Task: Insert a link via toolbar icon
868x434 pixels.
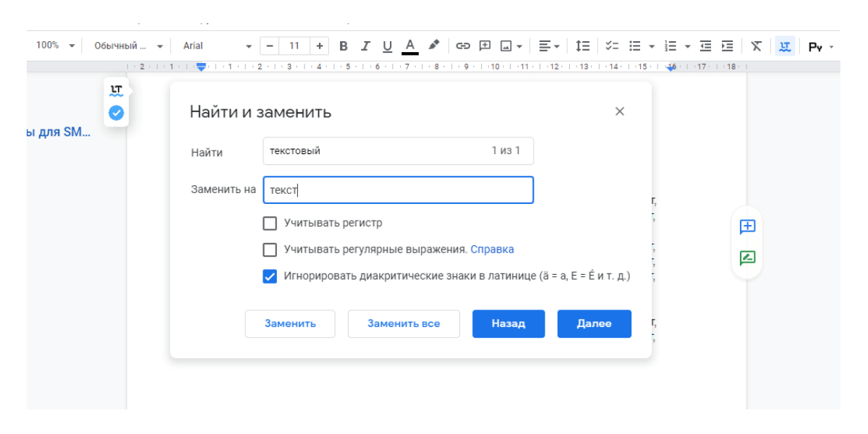Action: 463,46
